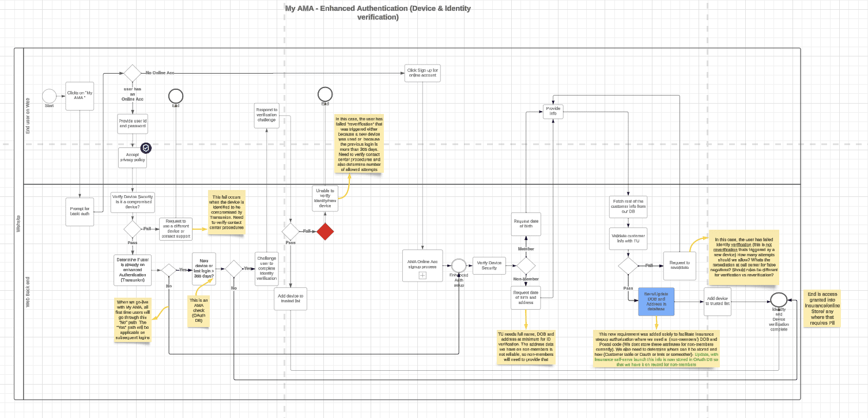Click the gateway diamond below Validate customer info with TU
The height and width of the screenshot is (418, 868).
628,265
